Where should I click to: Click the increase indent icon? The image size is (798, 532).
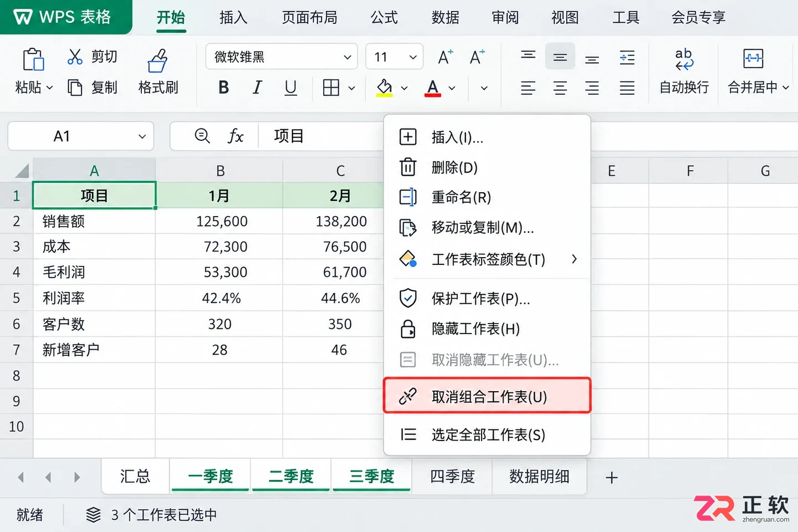627,57
